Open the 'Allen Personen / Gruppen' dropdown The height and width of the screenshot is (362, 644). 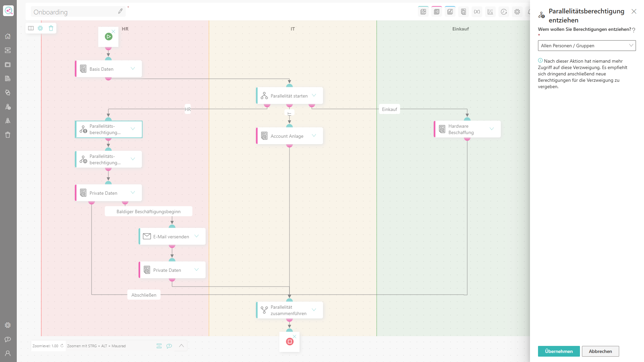point(587,46)
